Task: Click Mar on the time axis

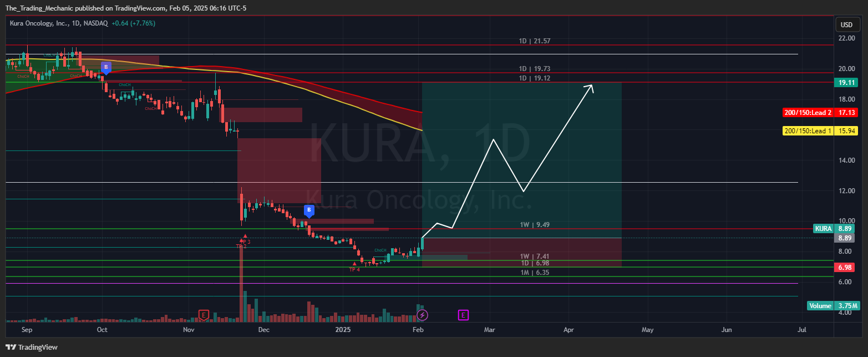Action: pyautogui.click(x=489, y=329)
